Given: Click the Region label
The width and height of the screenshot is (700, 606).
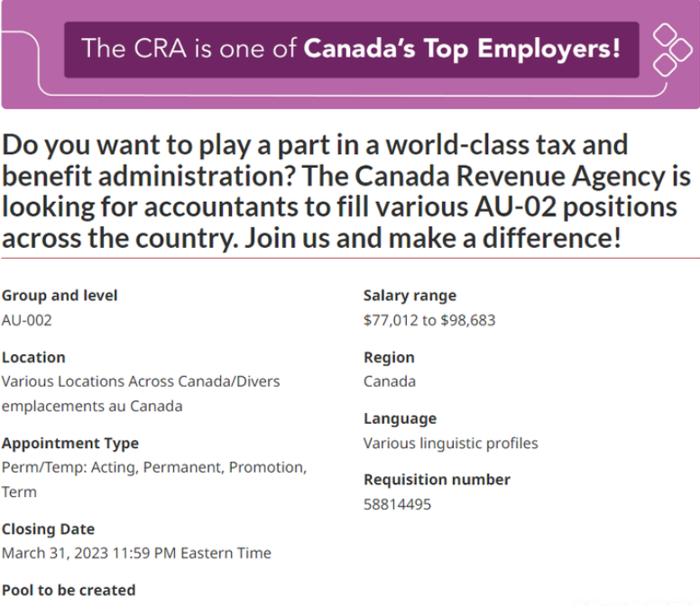Looking at the screenshot, I should point(389,357).
